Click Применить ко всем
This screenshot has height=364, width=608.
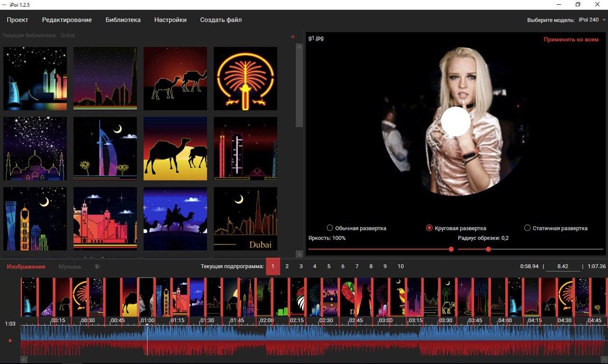571,40
